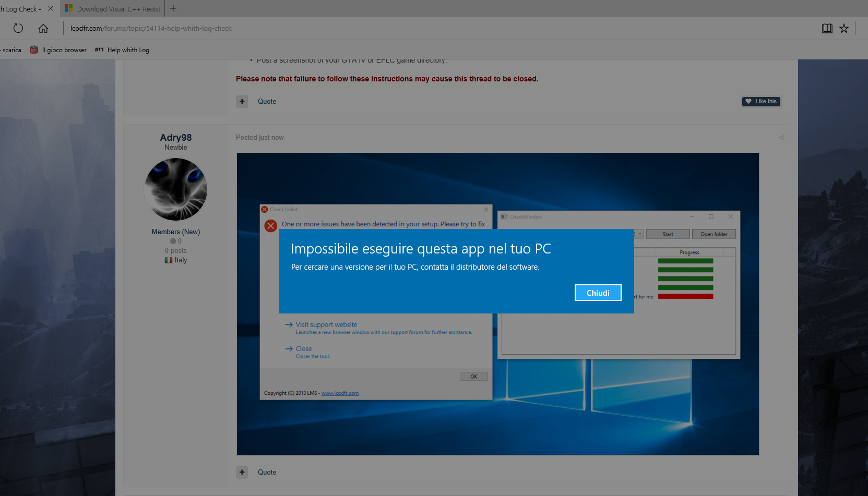Add page to favorites star icon
868x496 pixels.
pos(844,28)
